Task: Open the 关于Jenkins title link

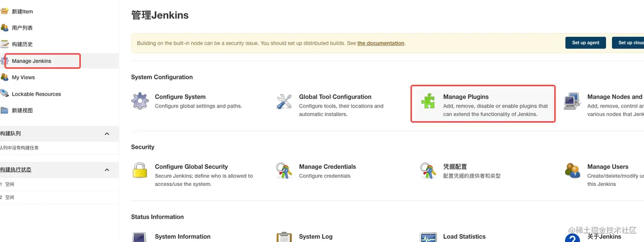Action: pos(604,236)
